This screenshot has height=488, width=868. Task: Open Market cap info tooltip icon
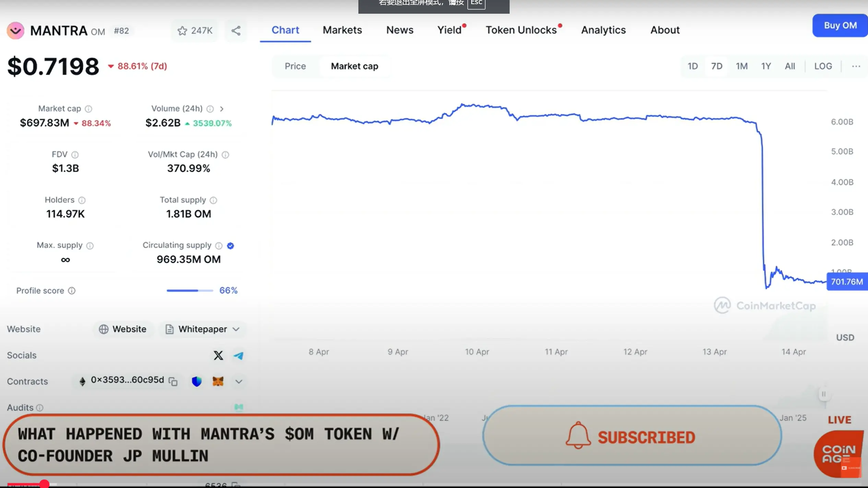point(88,109)
